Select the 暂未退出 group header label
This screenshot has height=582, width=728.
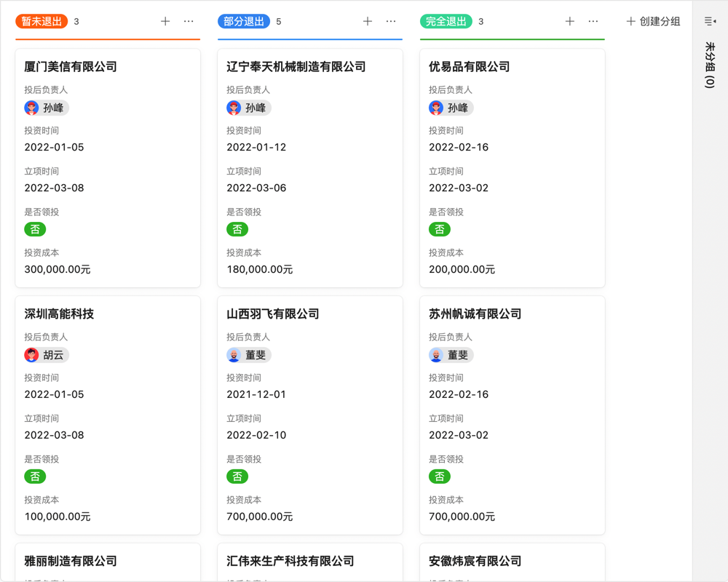point(41,22)
